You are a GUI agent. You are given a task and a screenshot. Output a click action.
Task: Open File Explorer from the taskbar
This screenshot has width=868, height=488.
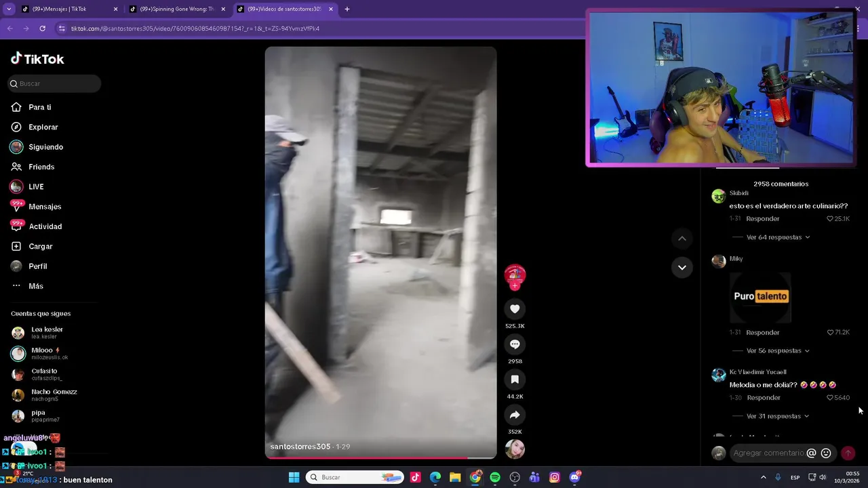455,477
